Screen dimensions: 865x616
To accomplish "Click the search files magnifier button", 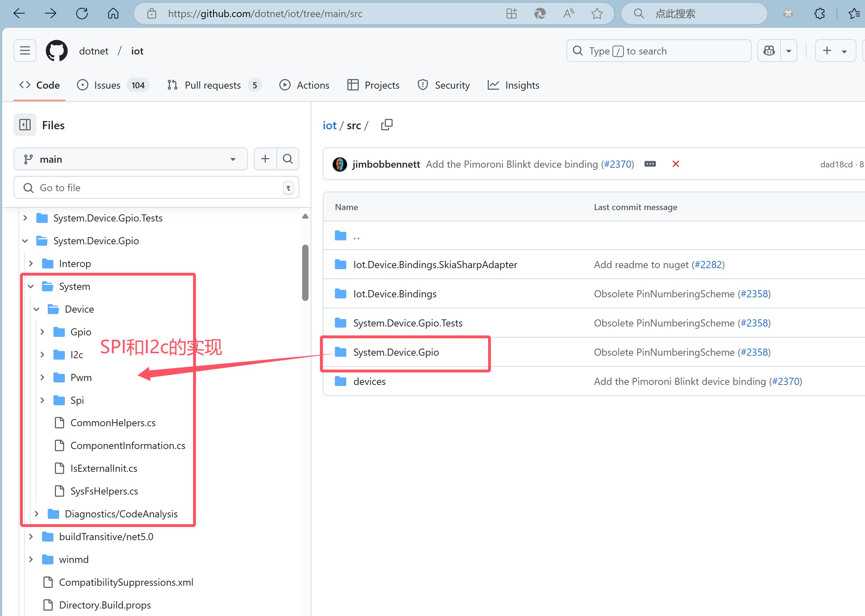I will (x=288, y=159).
